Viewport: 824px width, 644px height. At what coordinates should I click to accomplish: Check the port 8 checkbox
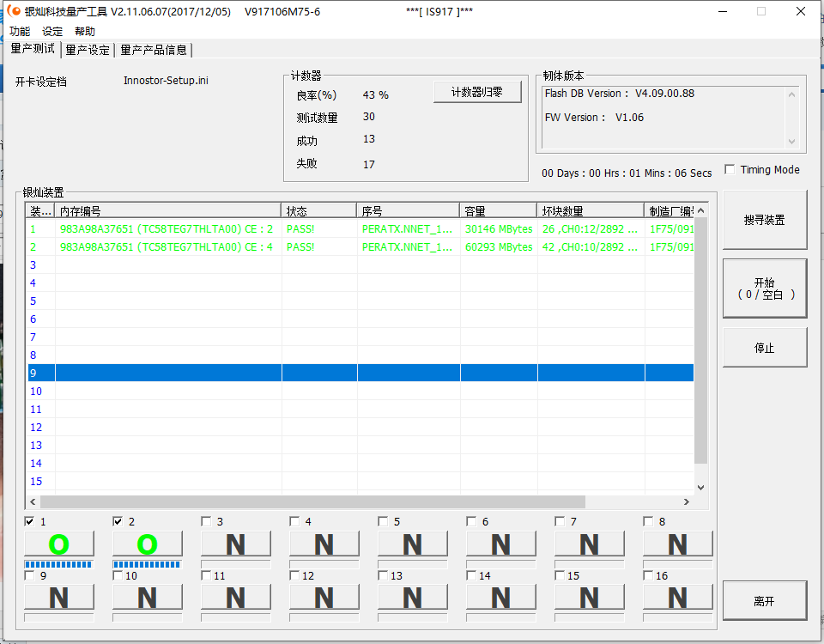[648, 521]
